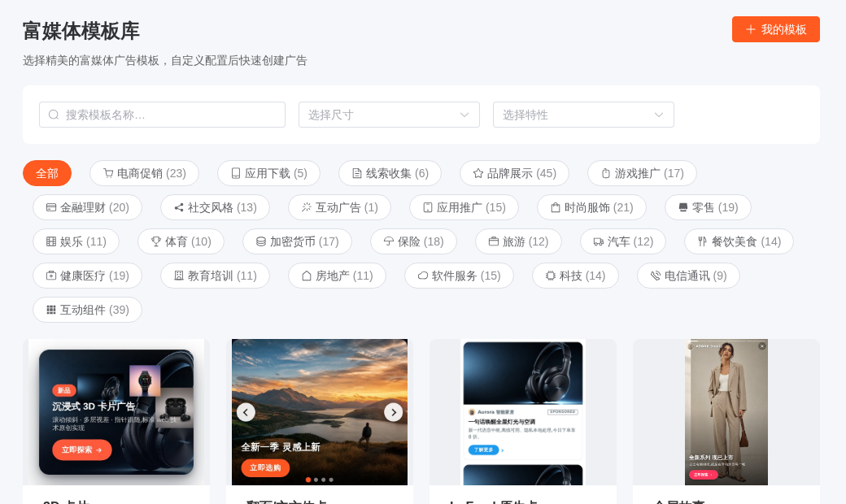The width and height of the screenshot is (846, 504).
Task: Click the phone call icon for 电信通讯
Action: click(x=656, y=276)
